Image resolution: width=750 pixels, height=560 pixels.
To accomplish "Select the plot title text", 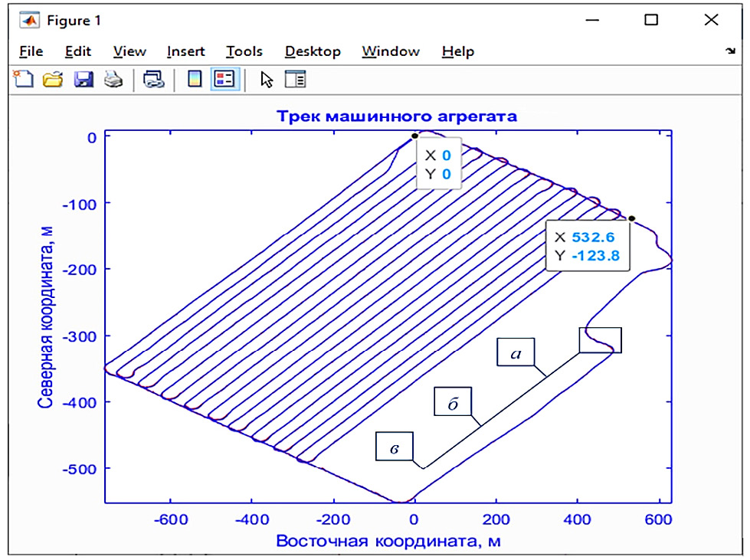I will click(x=387, y=116).
